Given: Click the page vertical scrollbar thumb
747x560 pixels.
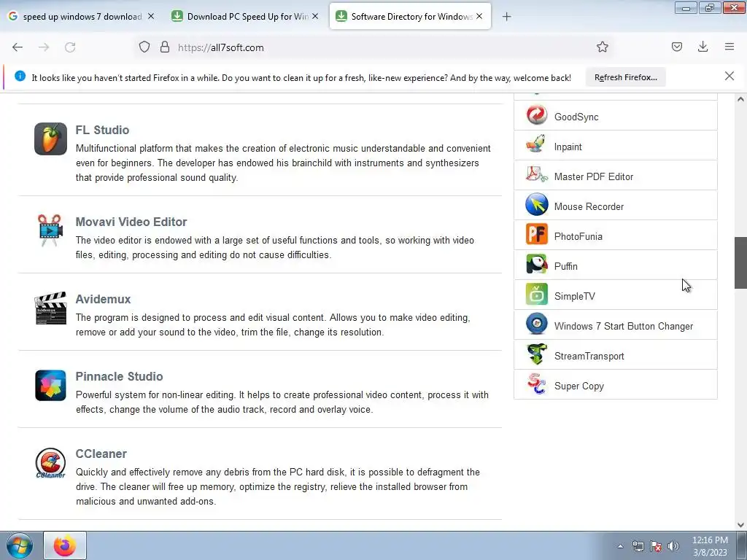Looking at the screenshot, I should pos(740,262).
